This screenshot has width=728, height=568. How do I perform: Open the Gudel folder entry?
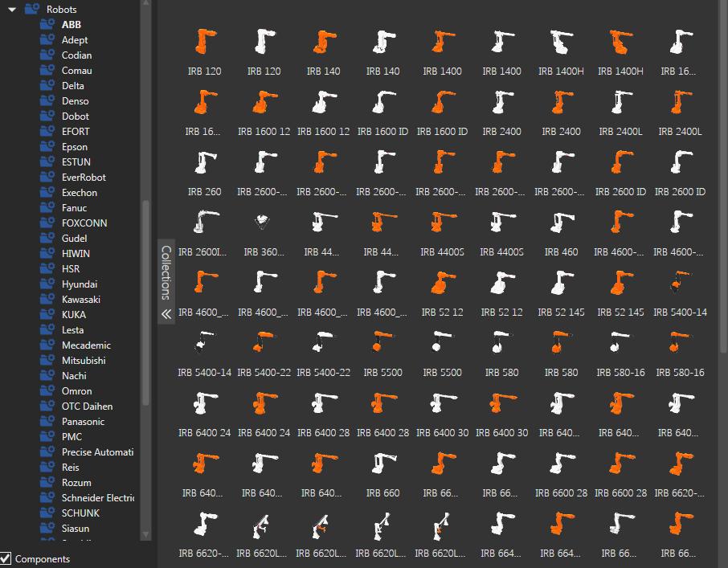(x=74, y=238)
